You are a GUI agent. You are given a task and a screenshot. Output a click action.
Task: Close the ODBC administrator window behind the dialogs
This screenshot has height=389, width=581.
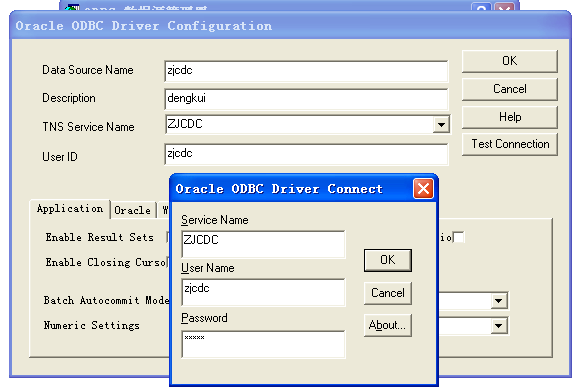pyautogui.click(x=505, y=7)
